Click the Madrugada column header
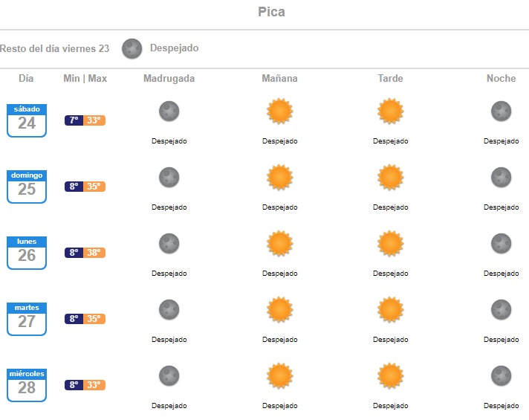529x420 pixels. point(169,79)
